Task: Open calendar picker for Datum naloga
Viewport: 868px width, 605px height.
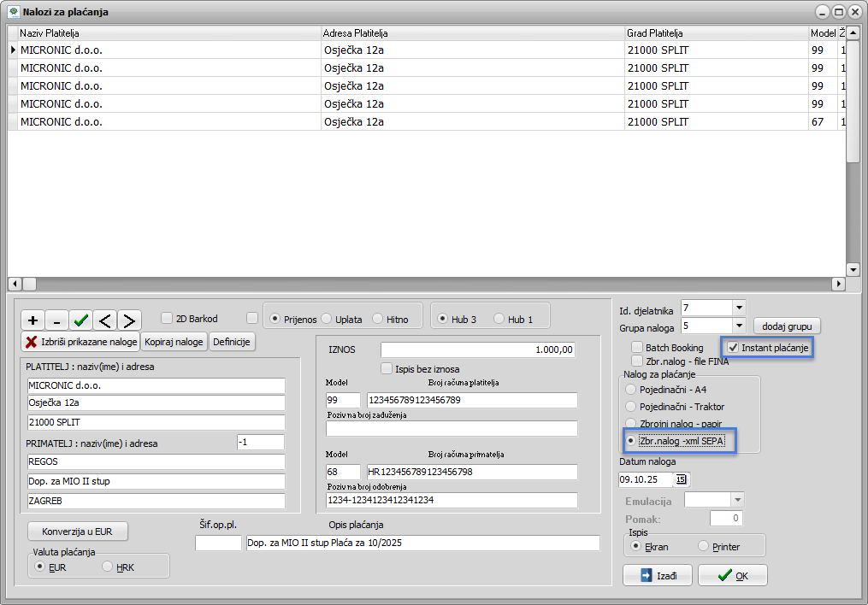Action: pyautogui.click(x=681, y=479)
